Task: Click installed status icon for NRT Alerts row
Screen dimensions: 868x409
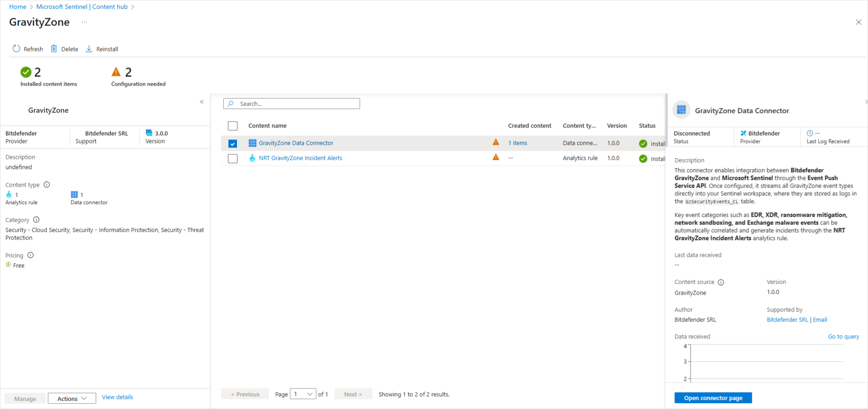Action: (x=643, y=158)
